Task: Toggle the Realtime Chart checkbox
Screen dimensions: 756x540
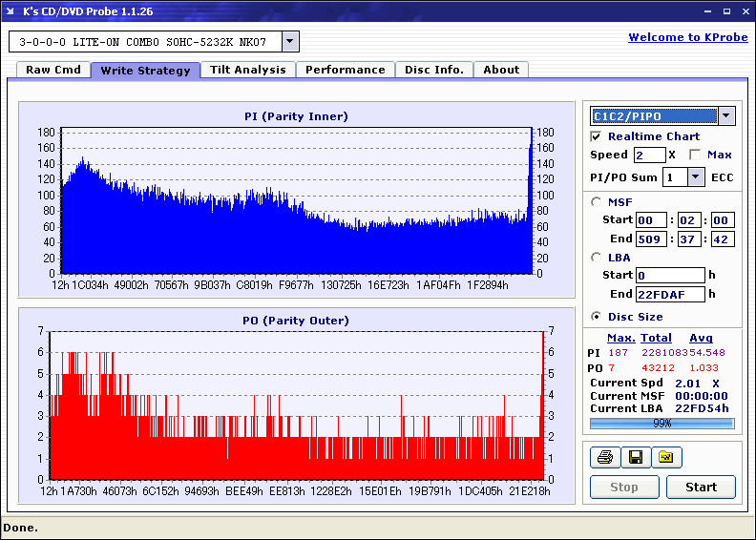Action: point(597,136)
